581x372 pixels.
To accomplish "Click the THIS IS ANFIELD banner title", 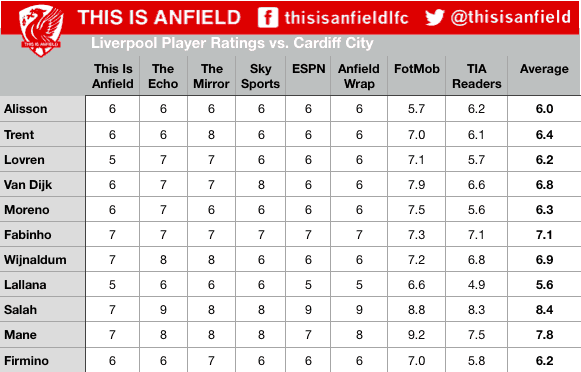I will (159, 17).
